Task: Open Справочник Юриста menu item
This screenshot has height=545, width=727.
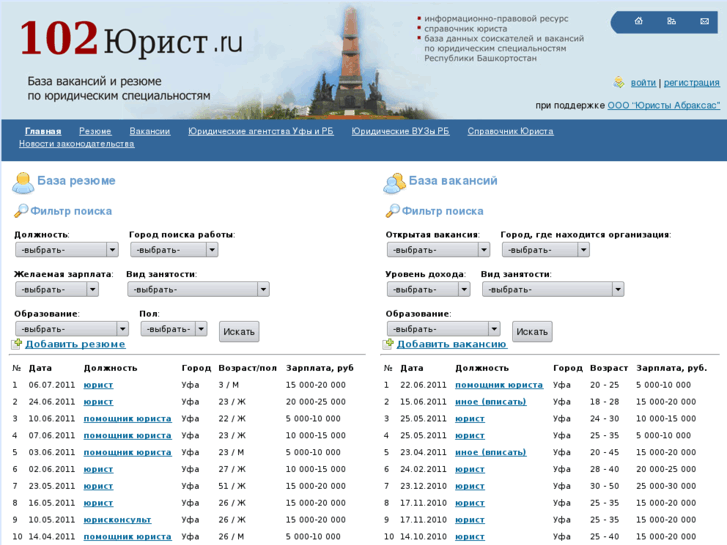Action: 510,131
